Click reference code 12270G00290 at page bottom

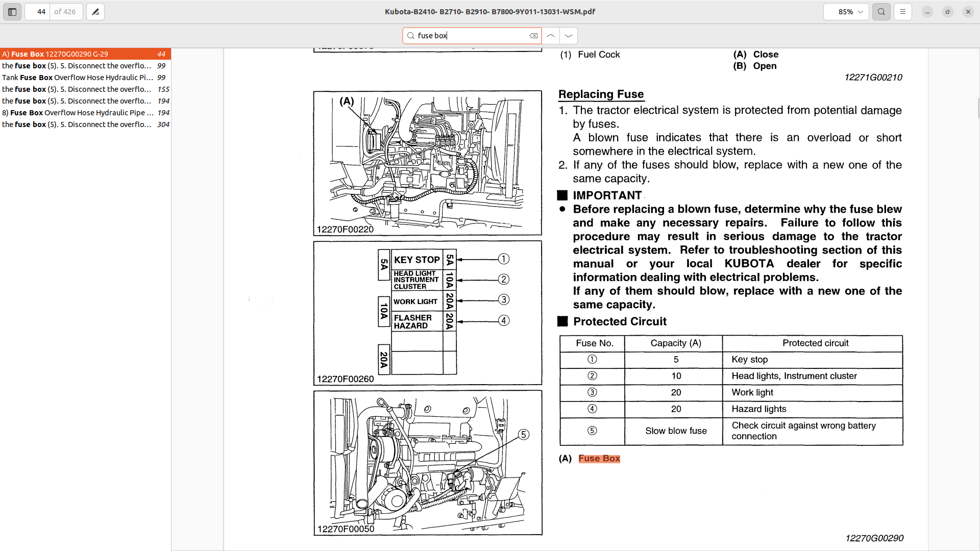[x=874, y=538]
